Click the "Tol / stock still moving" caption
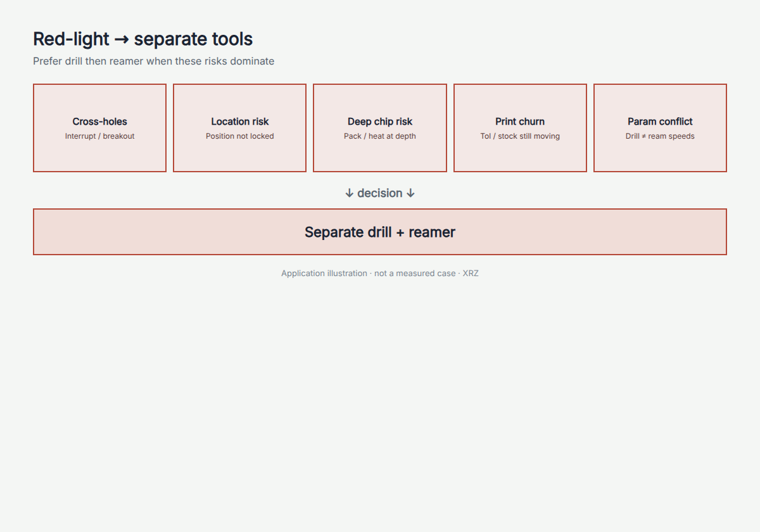The height and width of the screenshot is (532, 760). pyautogui.click(x=520, y=136)
